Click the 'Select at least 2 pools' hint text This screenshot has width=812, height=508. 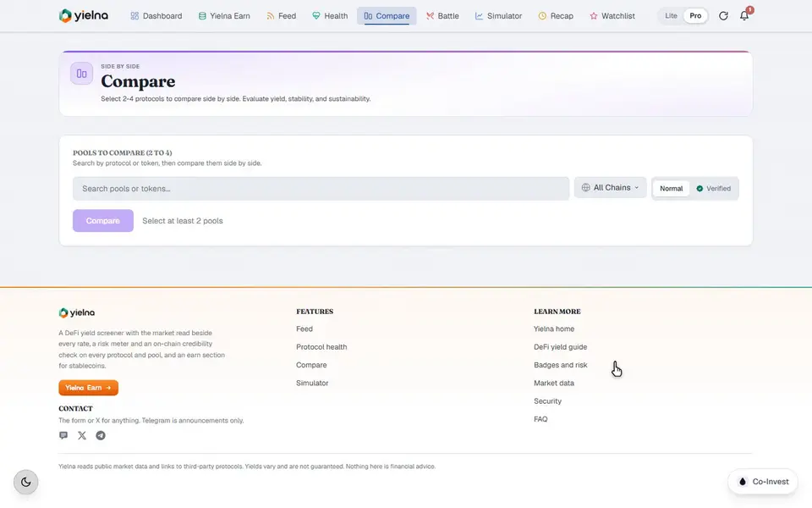pos(183,221)
